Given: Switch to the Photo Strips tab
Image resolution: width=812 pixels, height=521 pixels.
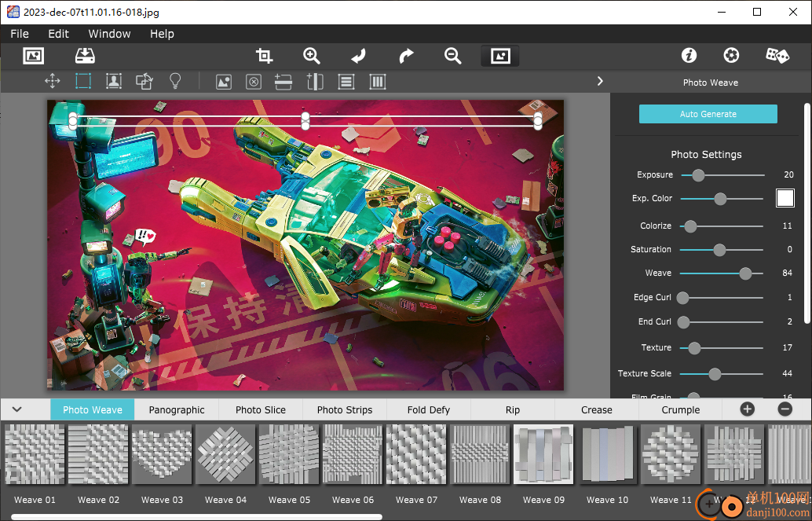Looking at the screenshot, I should 345,409.
